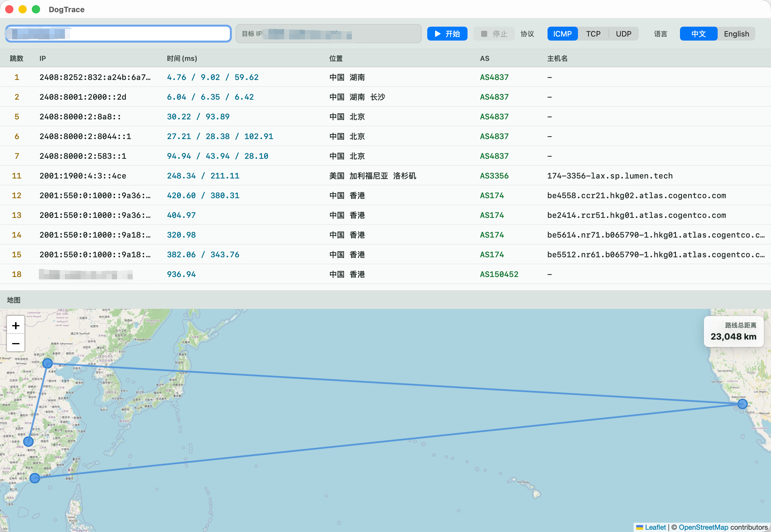The width and height of the screenshot is (771, 532).
Task: Click location 美国 加利福尼亚 洛杉矶
Action: pos(373,176)
